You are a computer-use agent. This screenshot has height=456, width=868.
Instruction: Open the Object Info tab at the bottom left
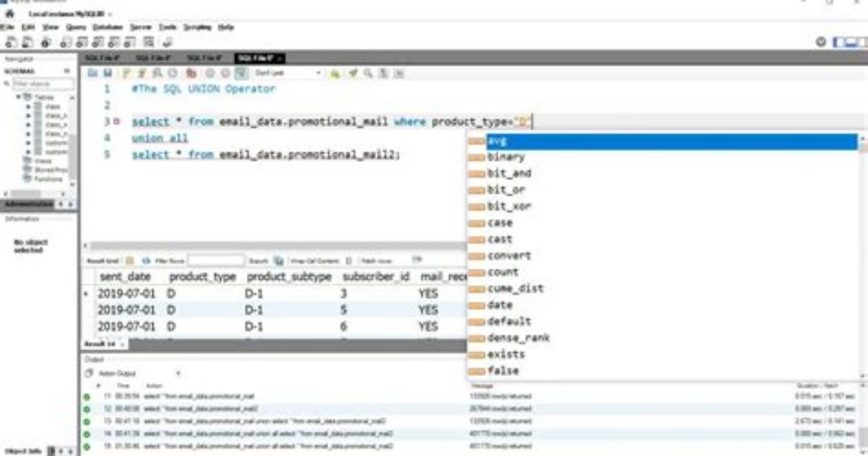pyautogui.click(x=23, y=451)
